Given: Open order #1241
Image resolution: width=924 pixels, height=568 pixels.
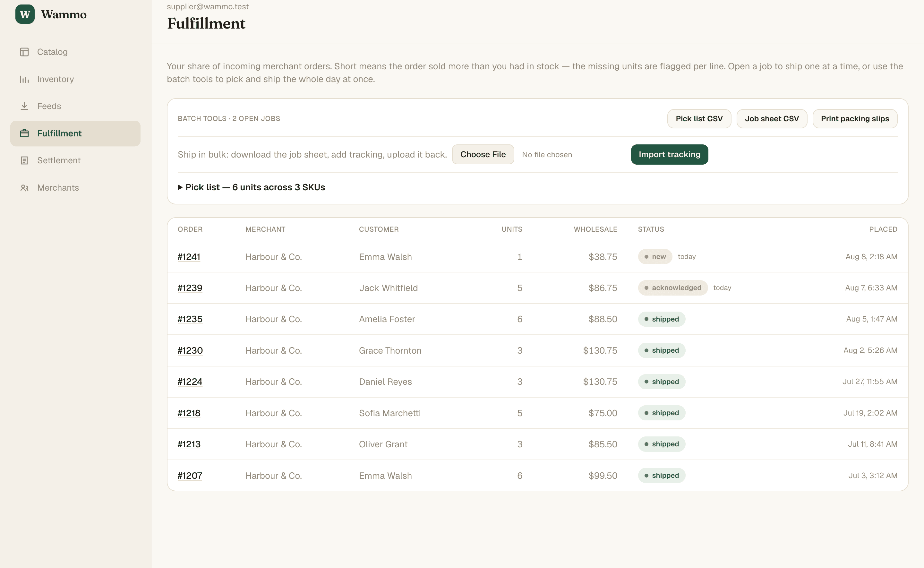Looking at the screenshot, I should tap(189, 257).
